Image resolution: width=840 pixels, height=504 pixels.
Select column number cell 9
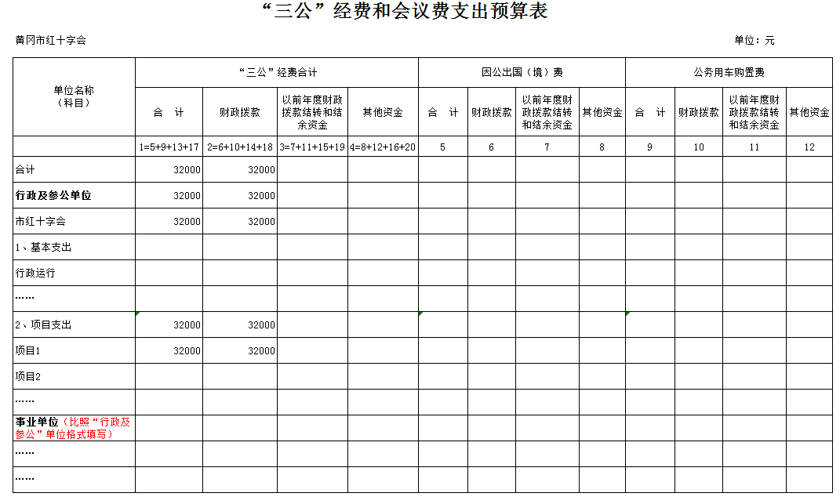point(650,147)
